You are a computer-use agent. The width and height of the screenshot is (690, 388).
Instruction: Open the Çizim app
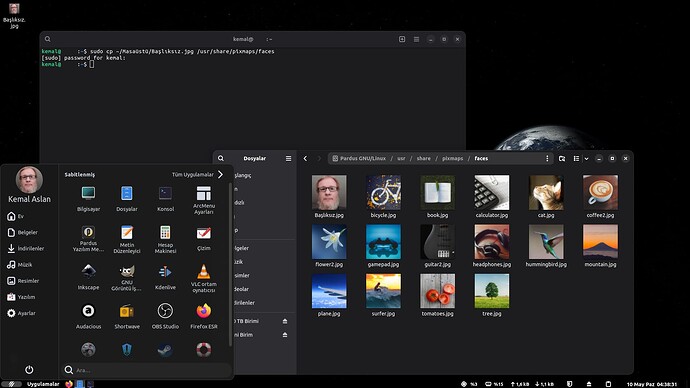coord(204,238)
